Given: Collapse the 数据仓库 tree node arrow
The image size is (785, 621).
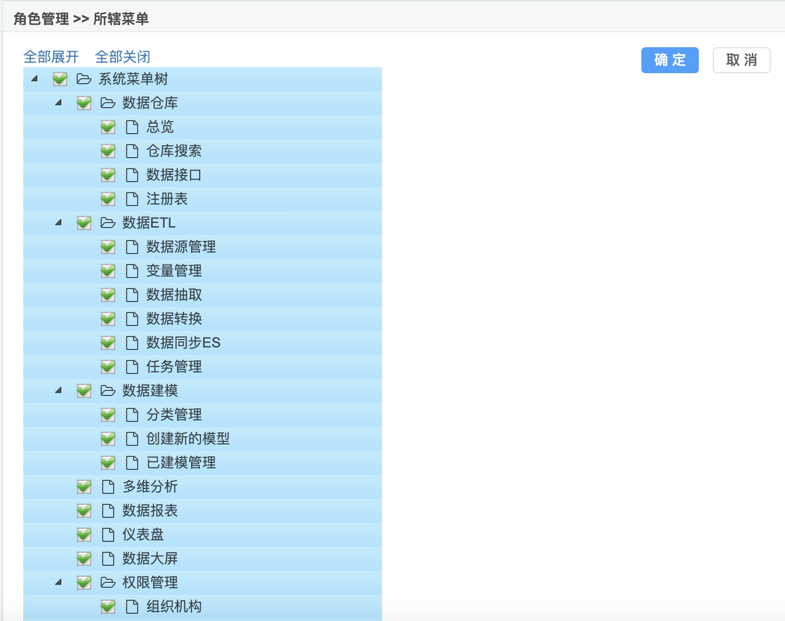Looking at the screenshot, I should click(x=58, y=103).
